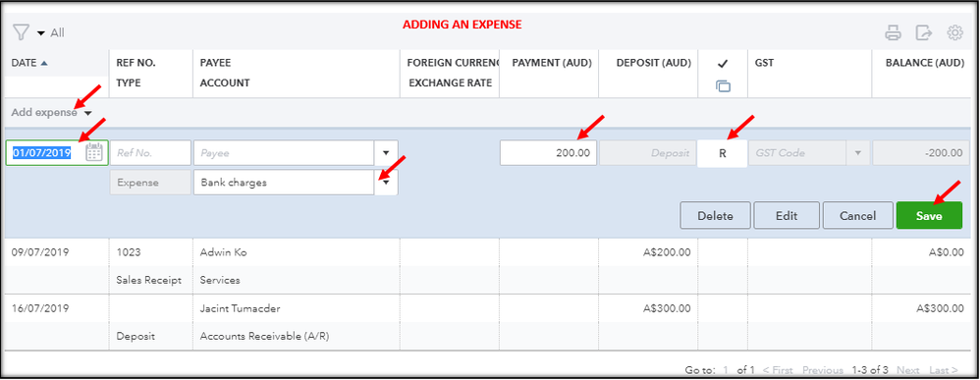Toggle the reconcile status R cell
The image size is (980, 380).
click(722, 153)
